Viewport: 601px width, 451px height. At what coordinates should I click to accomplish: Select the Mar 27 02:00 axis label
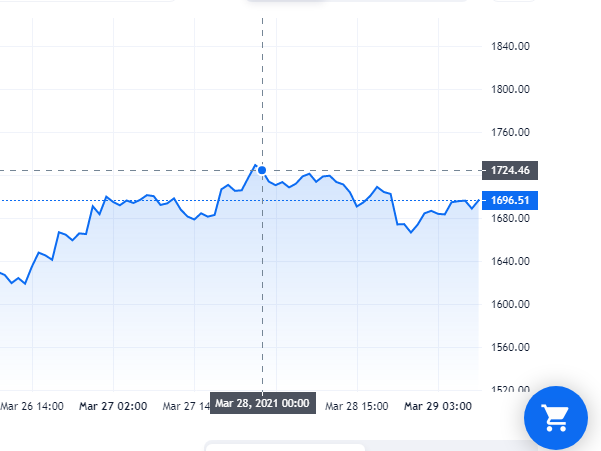pos(115,407)
